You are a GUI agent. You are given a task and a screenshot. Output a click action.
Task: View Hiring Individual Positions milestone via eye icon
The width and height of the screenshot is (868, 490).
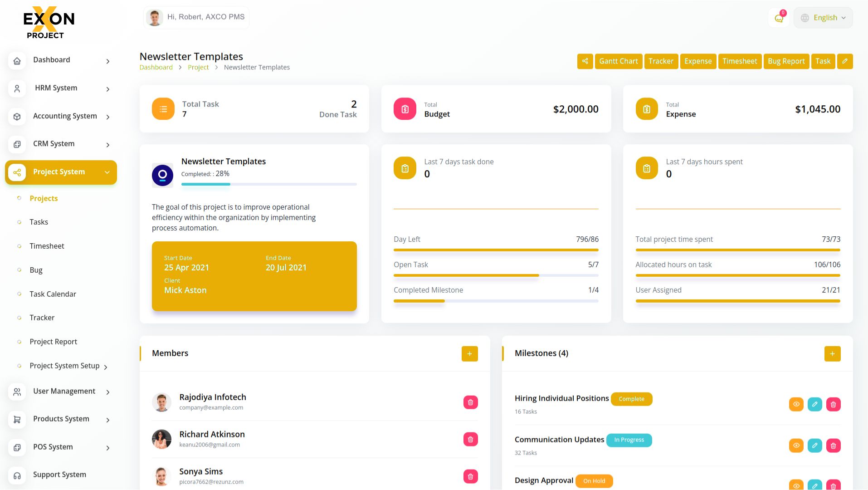point(796,404)
